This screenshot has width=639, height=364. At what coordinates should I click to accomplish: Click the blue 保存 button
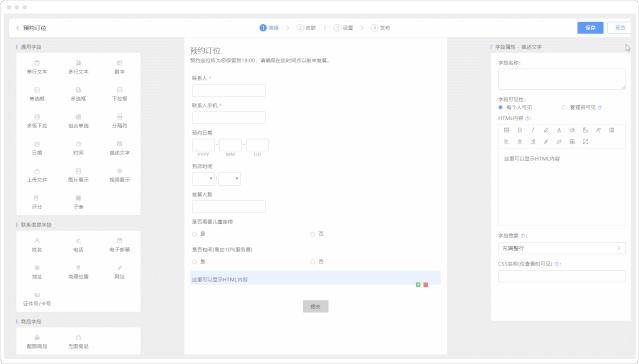pyautogui.click(x=590, y=28)
